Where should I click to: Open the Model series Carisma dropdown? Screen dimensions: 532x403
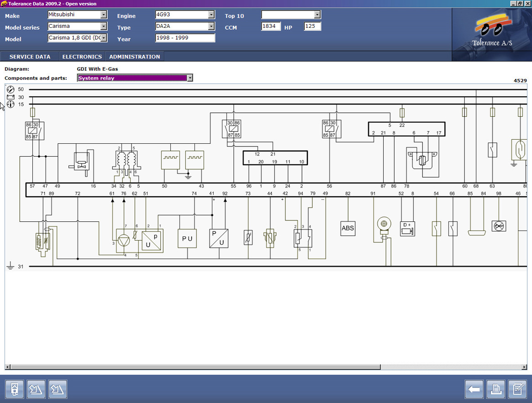click(x=104, y=26)
